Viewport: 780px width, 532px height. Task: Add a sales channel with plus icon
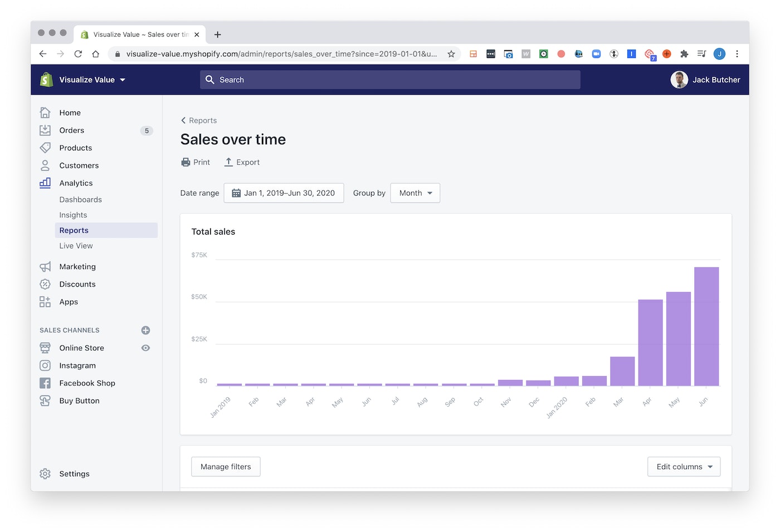145,330
